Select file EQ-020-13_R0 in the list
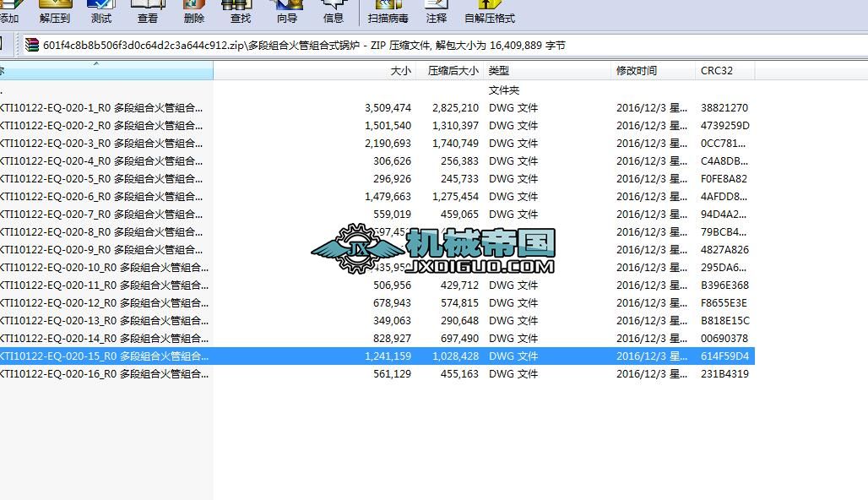 [377, 320]
